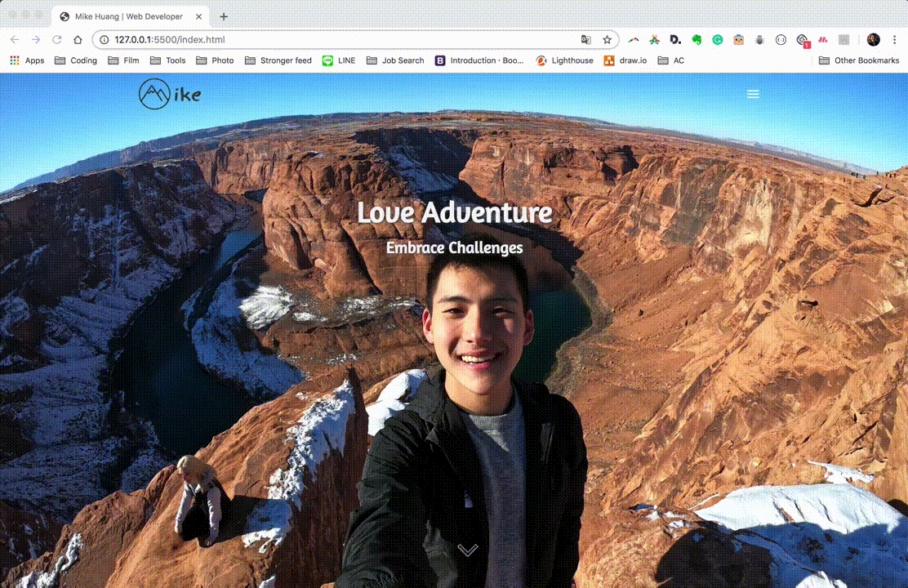
Task: Click the Embrace Challenges subtitle
Action: click(x=455, y=248)
